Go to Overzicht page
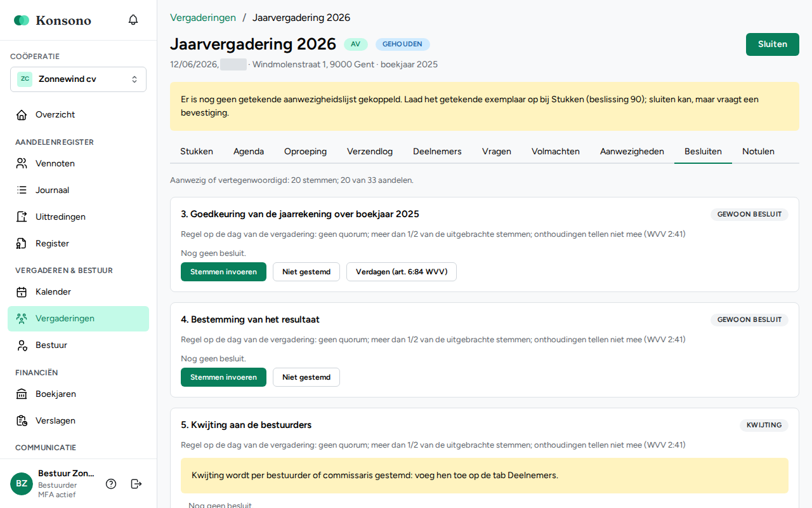Image resolution: width=812 pixels, height=508 pixels. 78,115
